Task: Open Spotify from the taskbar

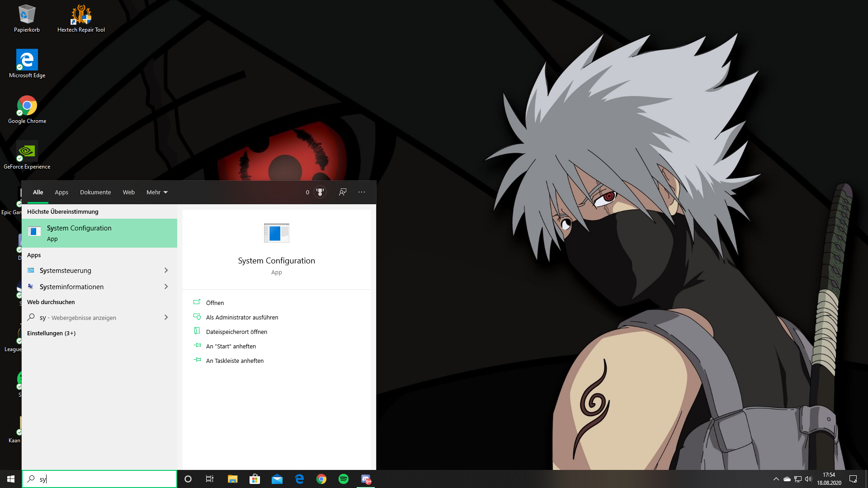Action: pos(344,479)
